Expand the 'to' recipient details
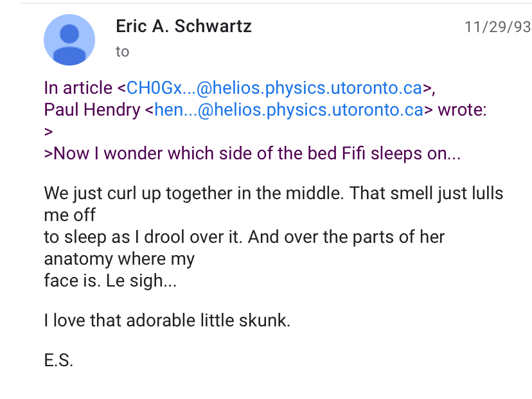 coord(122,52)
